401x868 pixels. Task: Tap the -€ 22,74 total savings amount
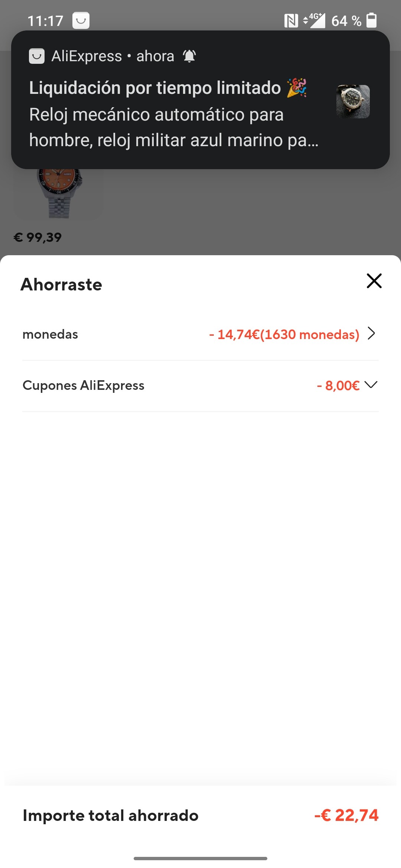(x=346, y=815)
